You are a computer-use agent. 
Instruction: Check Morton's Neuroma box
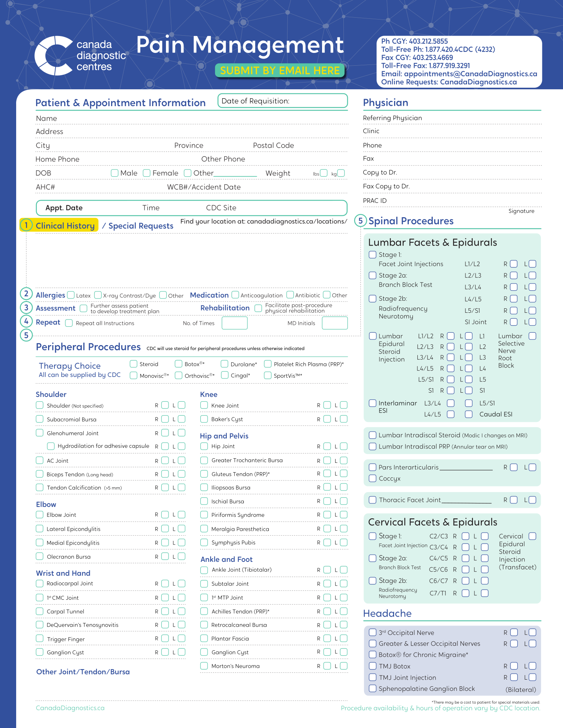click(204, 666)
